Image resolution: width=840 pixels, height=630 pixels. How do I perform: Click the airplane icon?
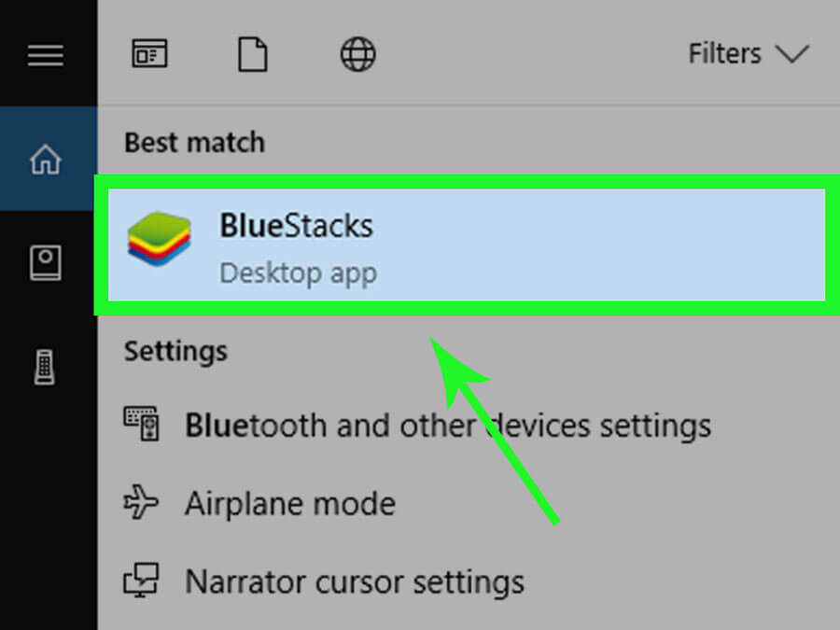pyautogui.click(x=143, y=504)
